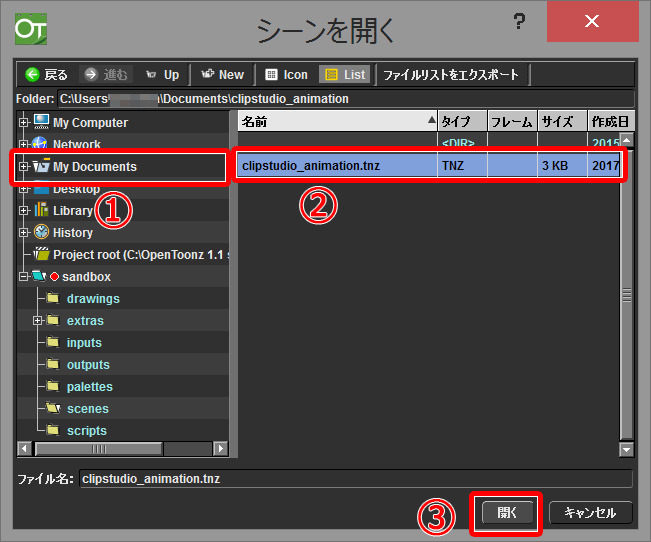The width and height of the screenshot is (651, 542).
Task: Click the drawings folder icon
Action: [x=53, y=298]
